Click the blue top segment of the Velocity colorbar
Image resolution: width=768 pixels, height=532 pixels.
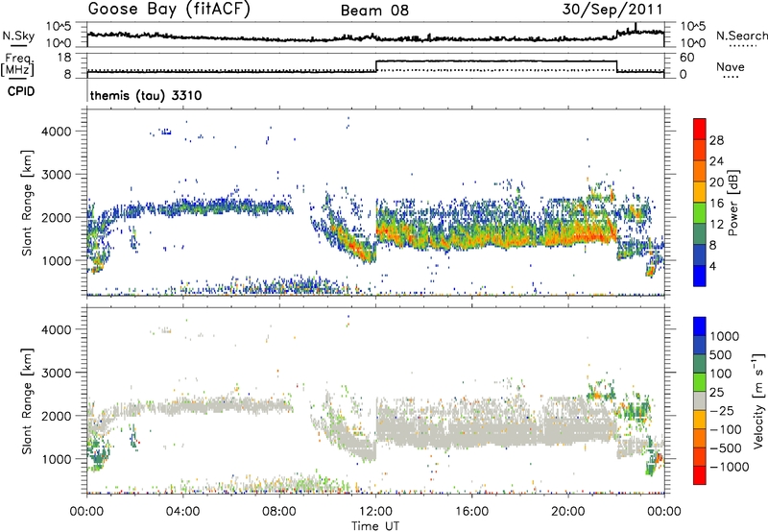[x=700, y=326]
